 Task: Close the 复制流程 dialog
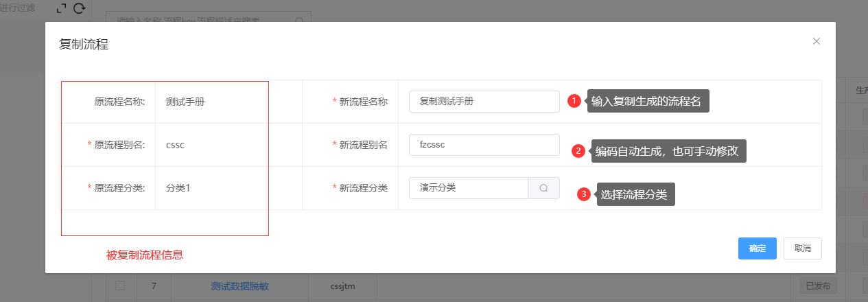click(x=816, y=41)
